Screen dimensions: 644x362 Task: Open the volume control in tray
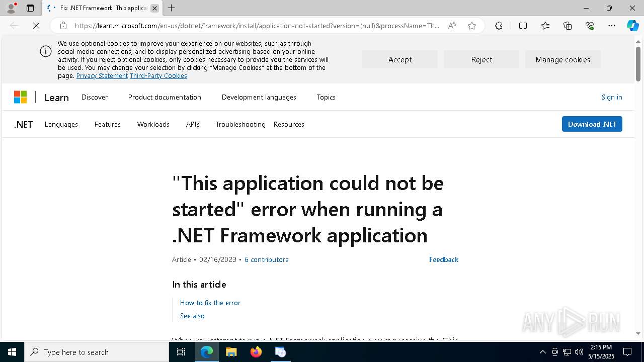[x=579, y=352]
